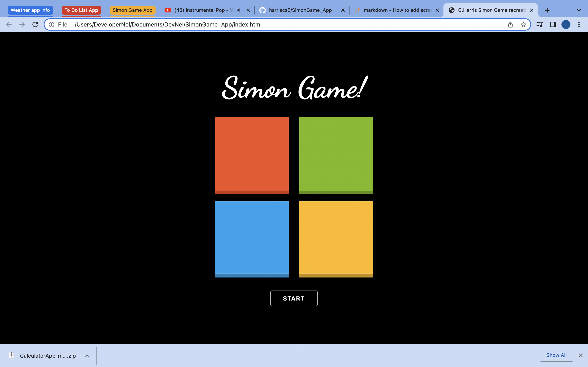
Task: Open a new tab with plus
Action: 547,10
